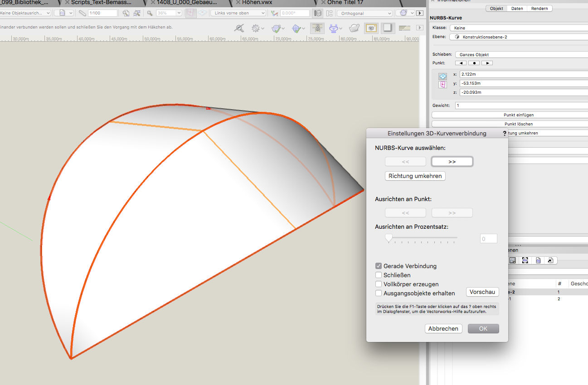The height and width of the screenshot is (385, 588).
Task: Click the stacked layers render icon
Action: click(318, 13)
